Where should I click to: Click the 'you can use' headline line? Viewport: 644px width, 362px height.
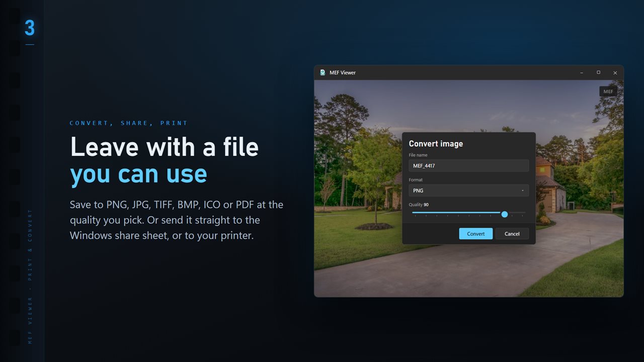(x=138, y=174)
